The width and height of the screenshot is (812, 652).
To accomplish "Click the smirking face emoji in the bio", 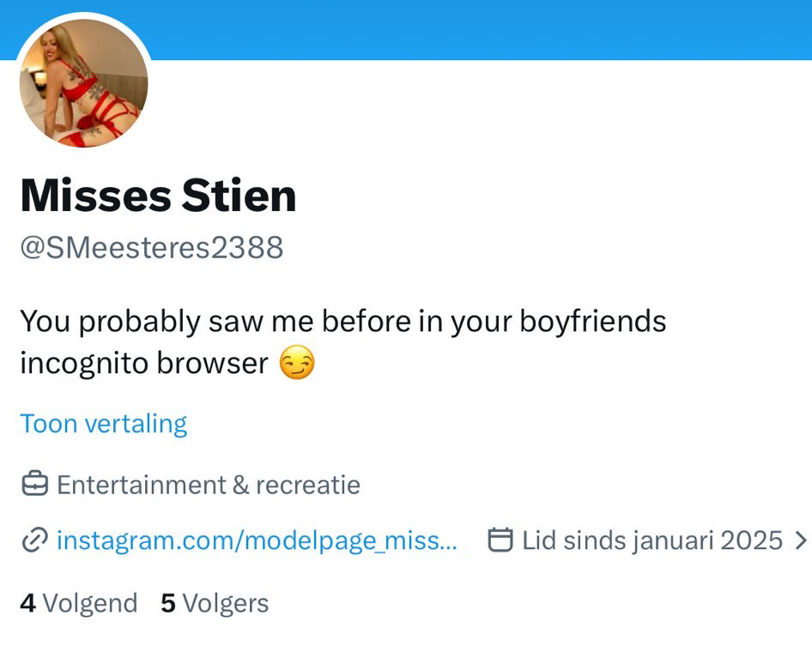I will click(x=297, y=364).
